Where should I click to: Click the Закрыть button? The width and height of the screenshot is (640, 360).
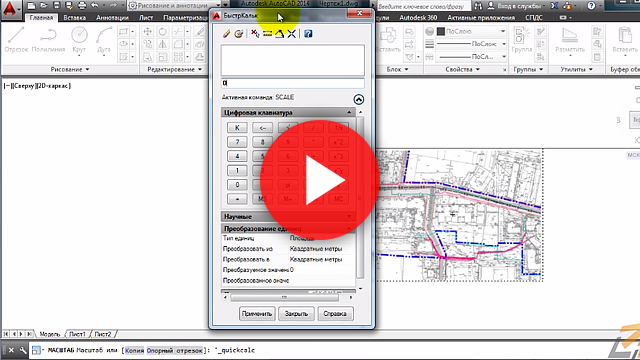click(296, 313)
